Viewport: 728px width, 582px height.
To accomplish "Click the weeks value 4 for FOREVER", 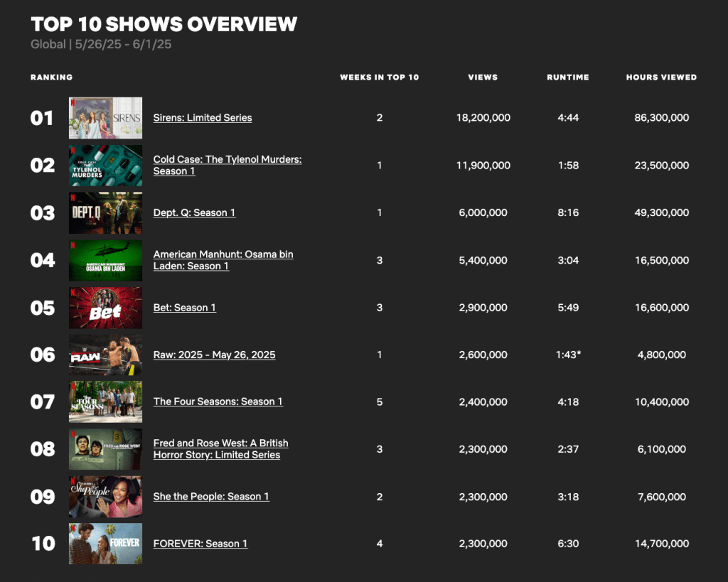I will pyautogui.click(x=380, y=544).
